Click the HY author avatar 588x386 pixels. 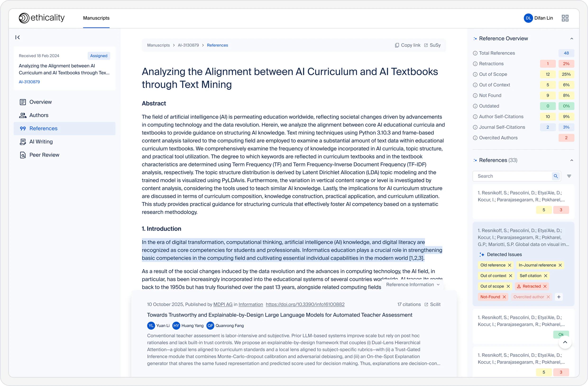[x=176, y=326]
